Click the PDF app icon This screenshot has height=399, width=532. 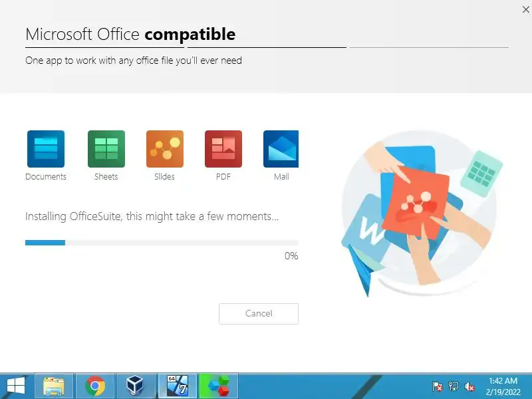(223, 149)
